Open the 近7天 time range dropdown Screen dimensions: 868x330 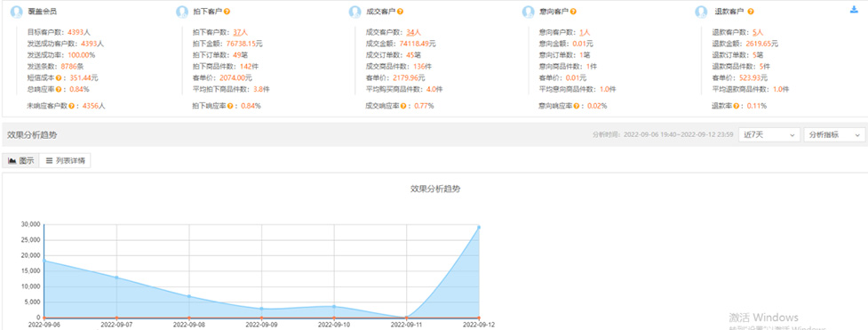point(769,135)
